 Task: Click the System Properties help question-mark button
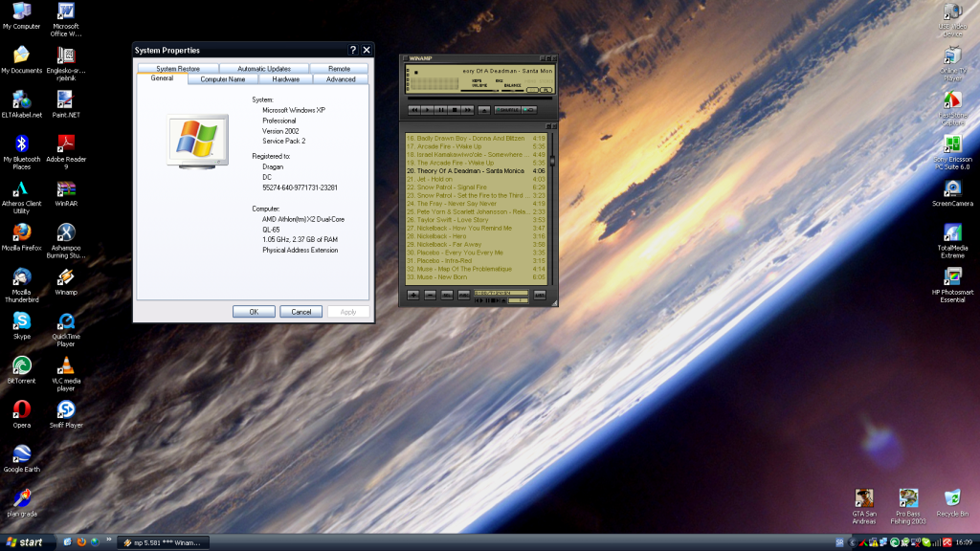(352, 50)
